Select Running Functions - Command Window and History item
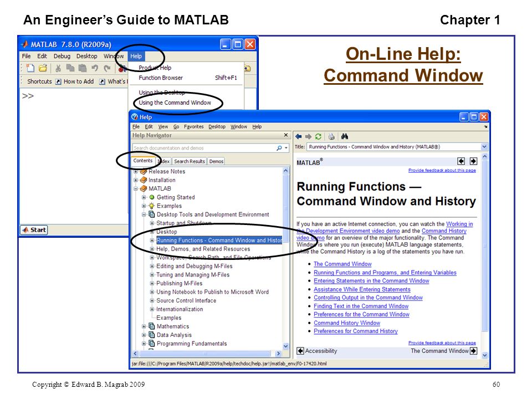Viewport: 532px width, 399px height. 219,240
